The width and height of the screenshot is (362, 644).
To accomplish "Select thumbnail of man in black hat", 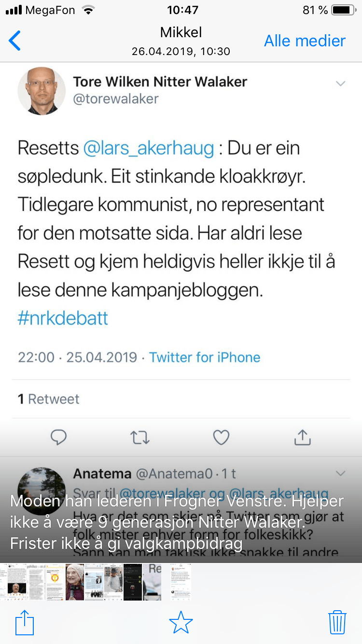I will [x=113, y=582].
